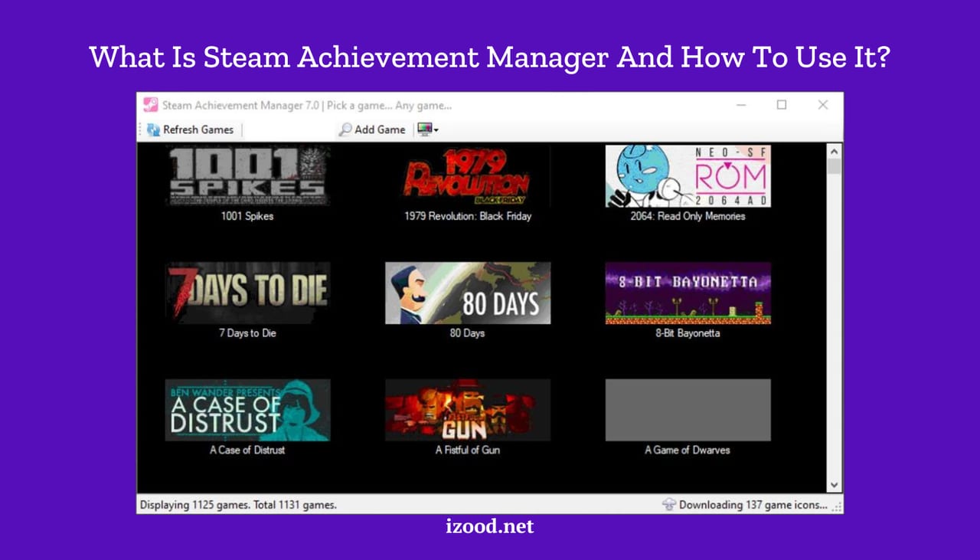Viewport: 980px width, 560px height.
Task: Click the '80 Days' label
Action: click(x=467, y=333)
